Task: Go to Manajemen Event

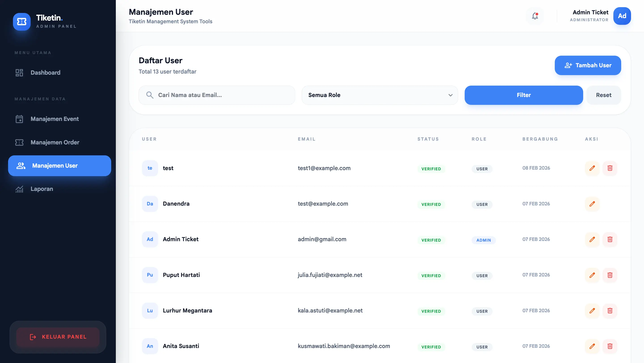Action: [55, 119]
